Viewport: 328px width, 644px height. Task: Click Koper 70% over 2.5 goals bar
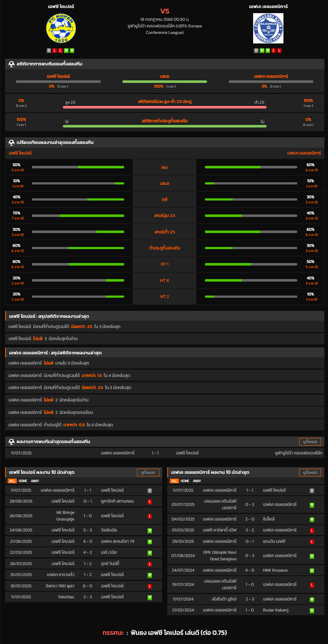[78, 216]
